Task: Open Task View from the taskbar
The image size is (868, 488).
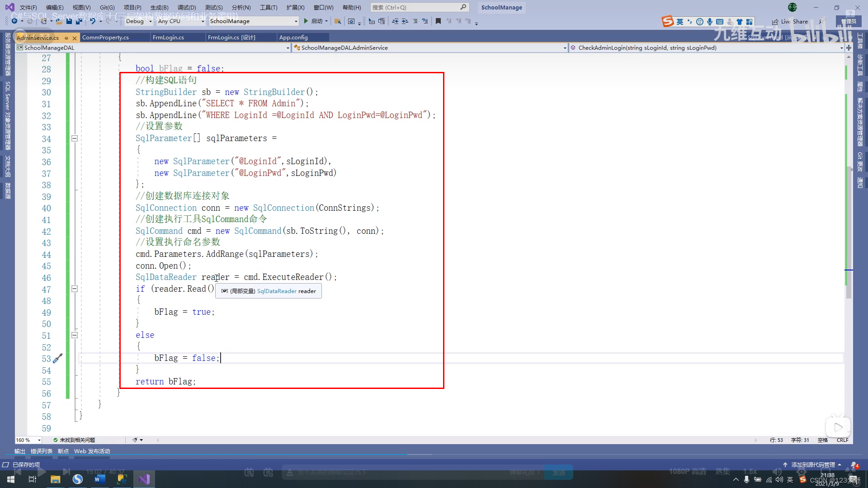Action: click(33, 479)
